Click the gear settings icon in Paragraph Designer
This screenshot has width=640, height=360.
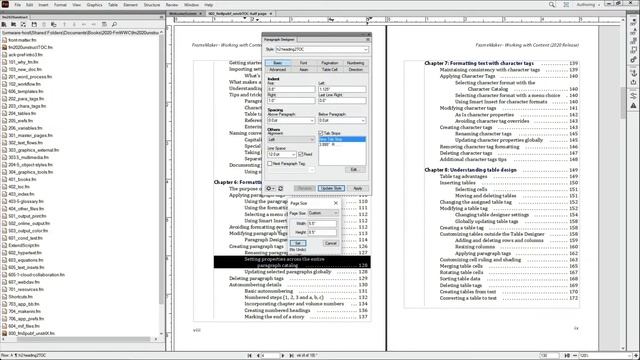[269, 188]
